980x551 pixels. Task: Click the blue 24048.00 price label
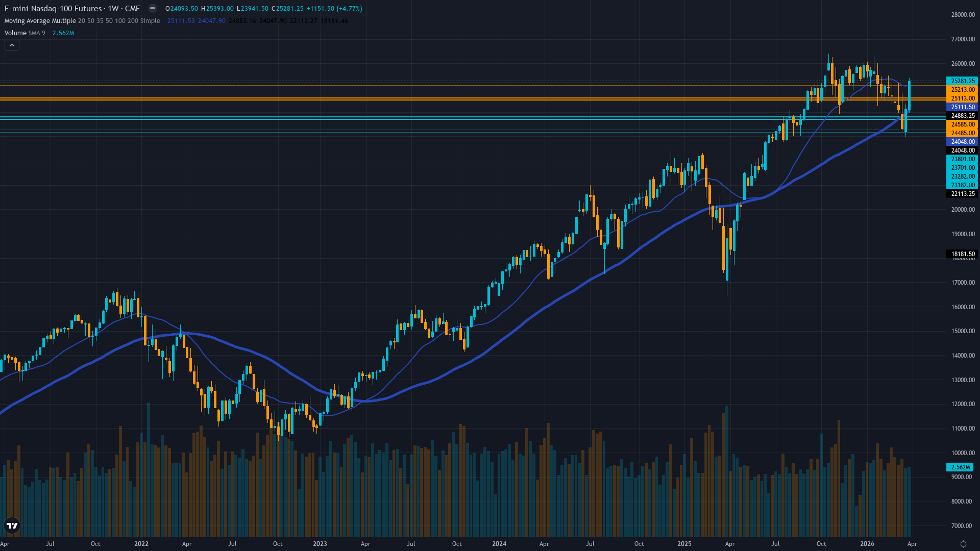[962, 142]
